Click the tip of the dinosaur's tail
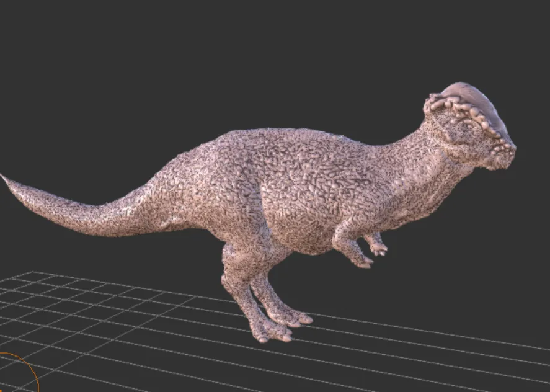 click(4, 178)
